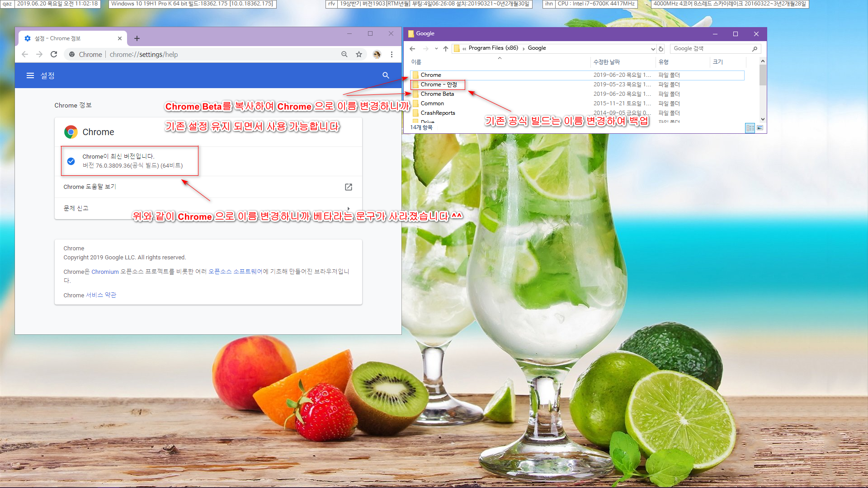Click the Chrome user profile avatar icon
The height and width of the screenshot is (488, 868).
click(x=377, y=54)
